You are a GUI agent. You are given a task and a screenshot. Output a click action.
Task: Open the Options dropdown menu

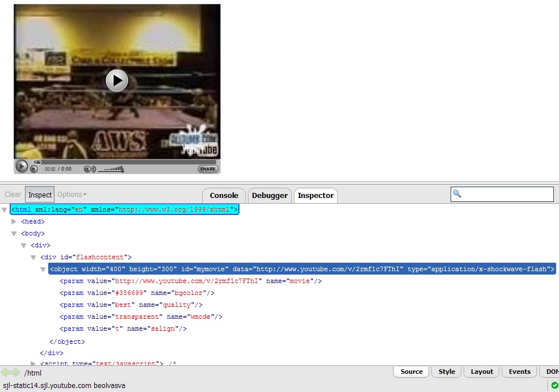[x=72, y=195]
